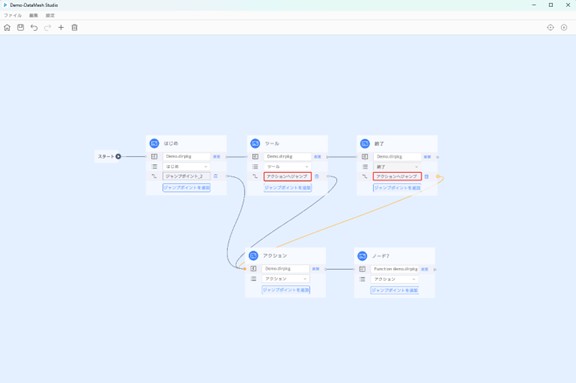Screen dimensions: 576x383
Task: Add a new node with plus icon
Action: [61, 28]
